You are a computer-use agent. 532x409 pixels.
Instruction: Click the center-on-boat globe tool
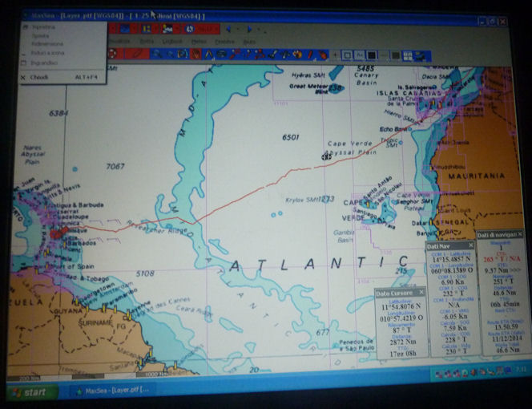point(183,54)
